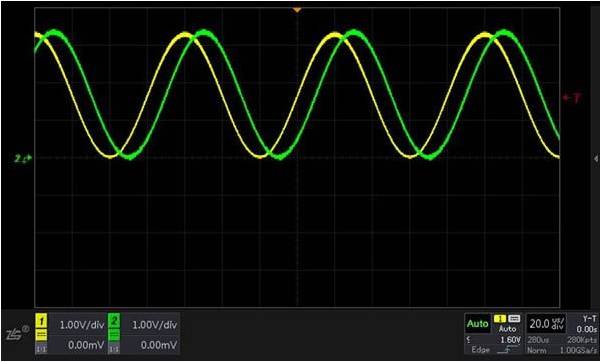Select the Y-T display mode label
Image resolution: width=600 pixels, height=362 pixels.
click(589, 319)
